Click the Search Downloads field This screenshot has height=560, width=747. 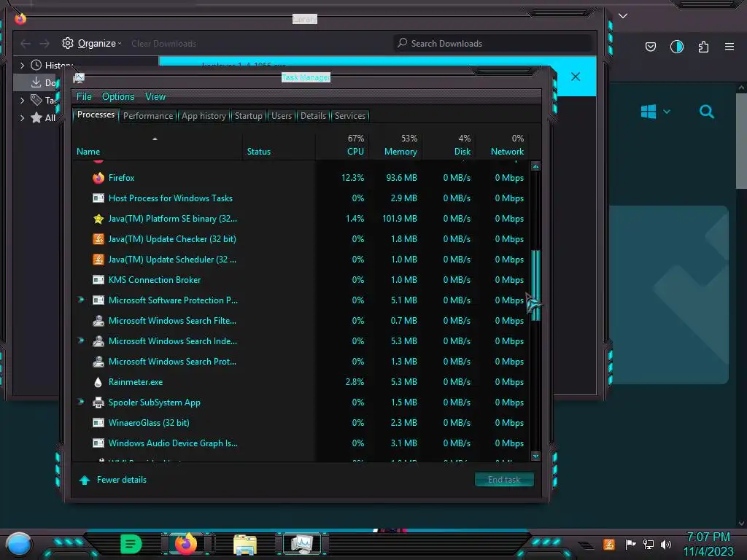pyautogui.click(x=492, y=43)
